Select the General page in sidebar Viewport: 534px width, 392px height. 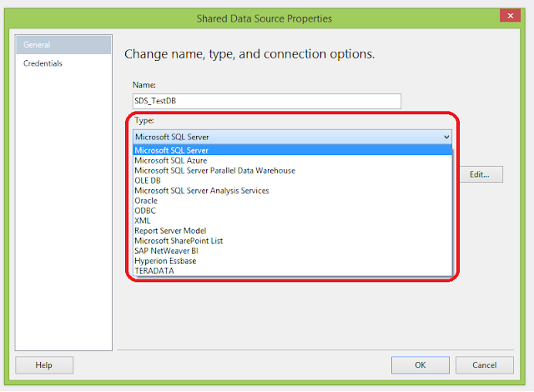click(63, 45)
